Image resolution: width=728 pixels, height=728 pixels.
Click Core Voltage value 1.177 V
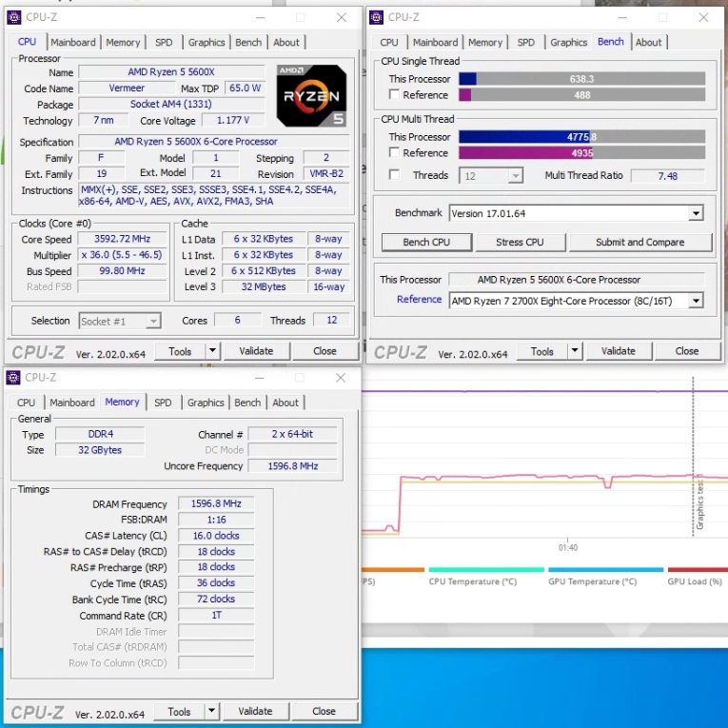(233, 121)
